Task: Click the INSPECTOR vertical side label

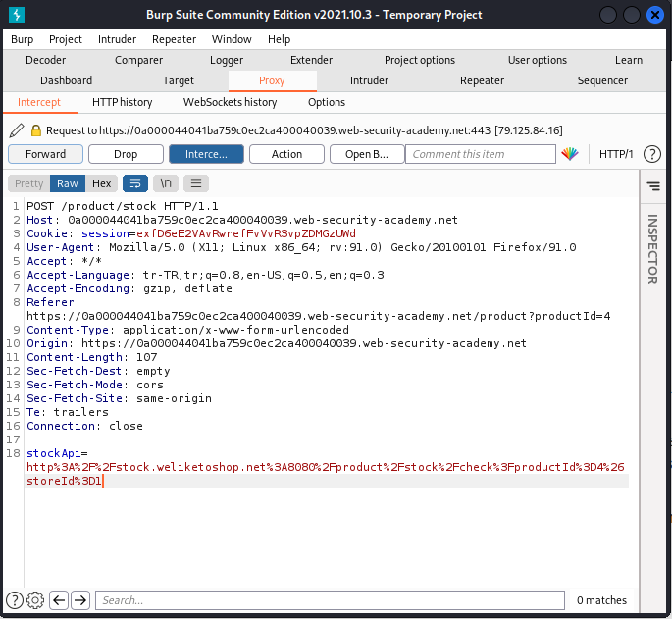Action: coord(652,249)
